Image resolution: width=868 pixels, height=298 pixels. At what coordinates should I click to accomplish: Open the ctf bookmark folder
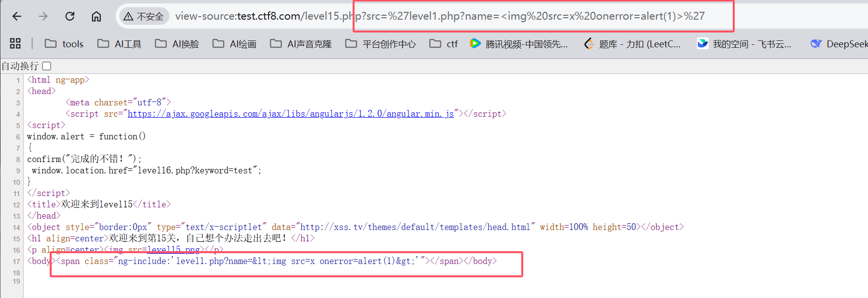(x=444, y=44)
